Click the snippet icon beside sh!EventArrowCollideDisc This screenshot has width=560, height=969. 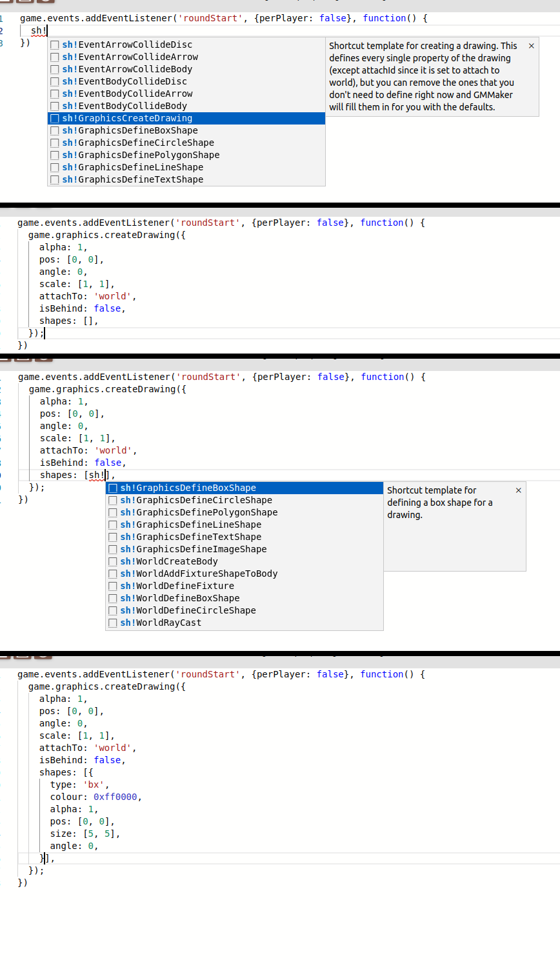click(x=55, y=45)
